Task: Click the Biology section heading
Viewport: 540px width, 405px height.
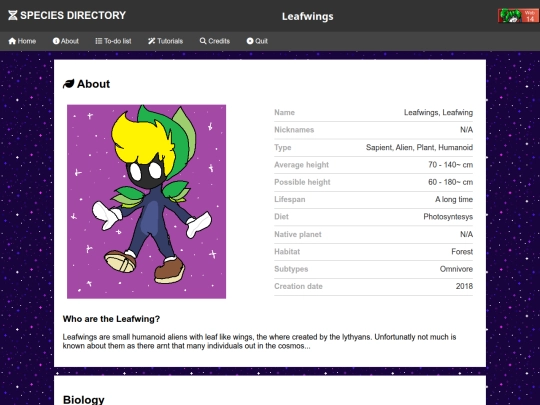Action: click(x=83, y=399)
